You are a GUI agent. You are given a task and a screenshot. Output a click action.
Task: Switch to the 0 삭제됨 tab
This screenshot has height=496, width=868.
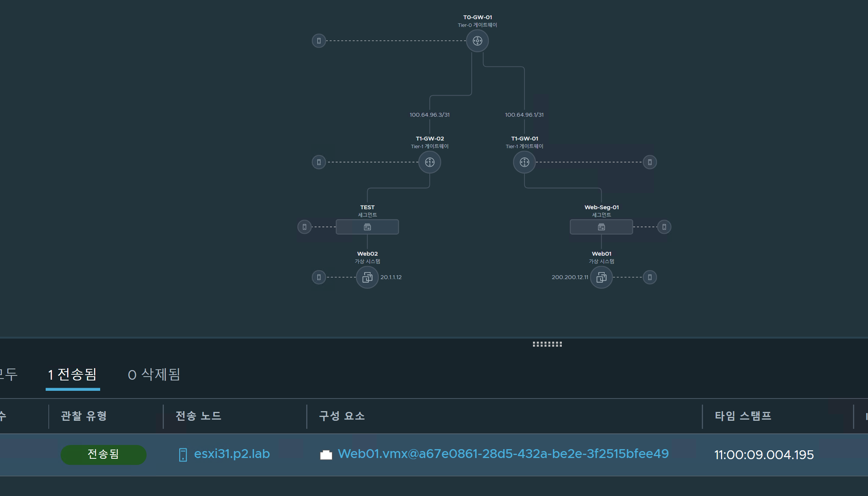[154, 375]
